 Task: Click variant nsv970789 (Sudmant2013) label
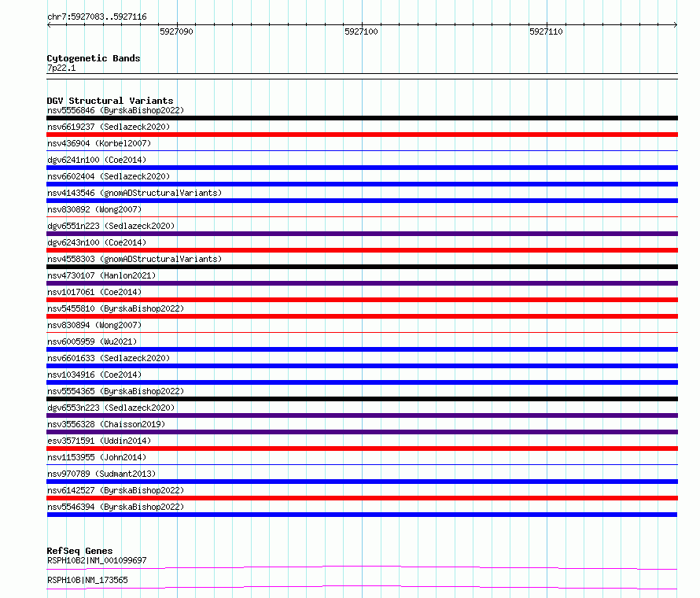(x=101, y=474)
